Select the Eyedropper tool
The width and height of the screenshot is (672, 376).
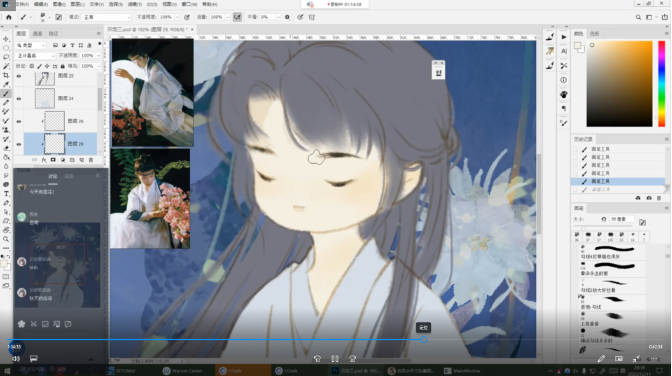(6, 84)
